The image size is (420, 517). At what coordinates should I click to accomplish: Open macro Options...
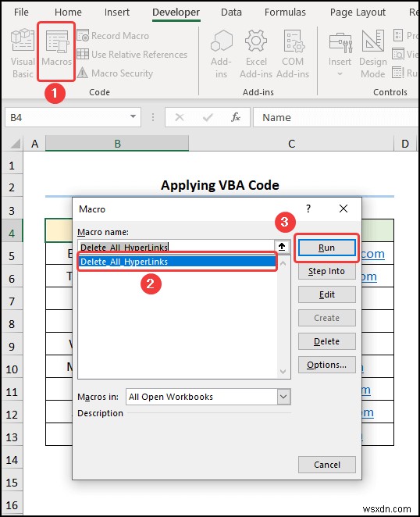326,365
